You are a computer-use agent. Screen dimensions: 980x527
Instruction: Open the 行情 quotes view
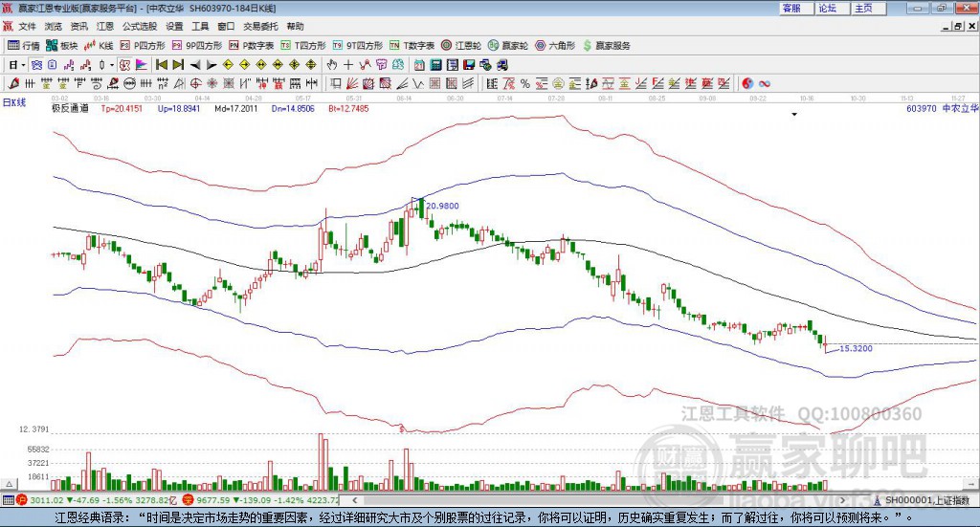pyautogui.click(x=23, y=46)
